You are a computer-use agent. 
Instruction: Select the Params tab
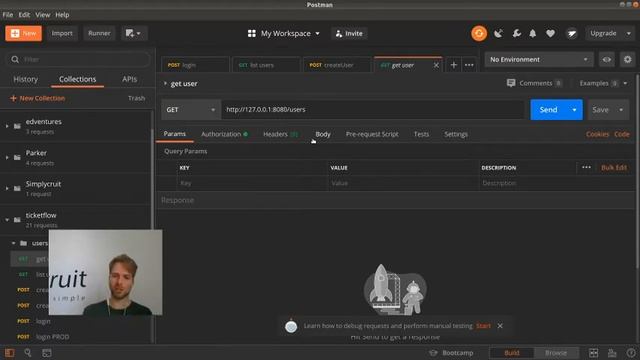tap(175, 134)
